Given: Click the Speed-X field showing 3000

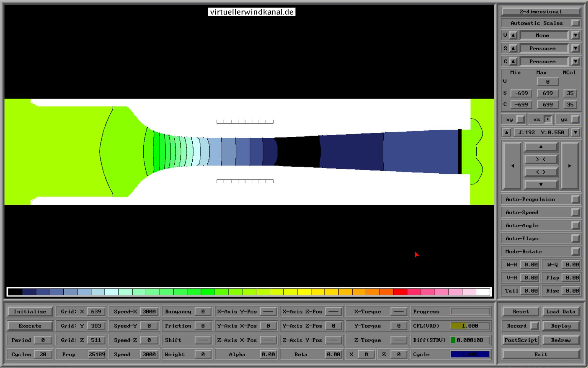Looking at the screenshot, I should tap(149, 312).
